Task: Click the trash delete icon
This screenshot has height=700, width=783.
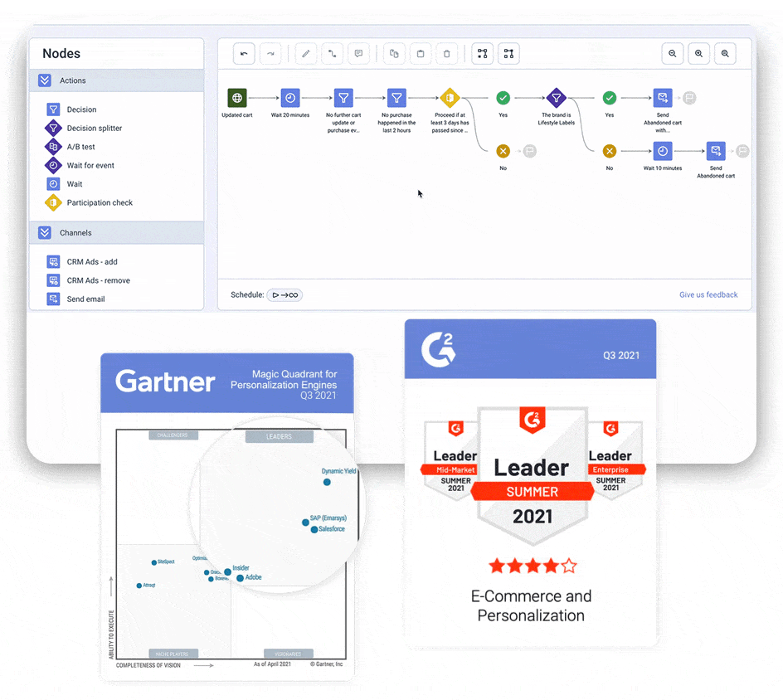Action: 447,53
